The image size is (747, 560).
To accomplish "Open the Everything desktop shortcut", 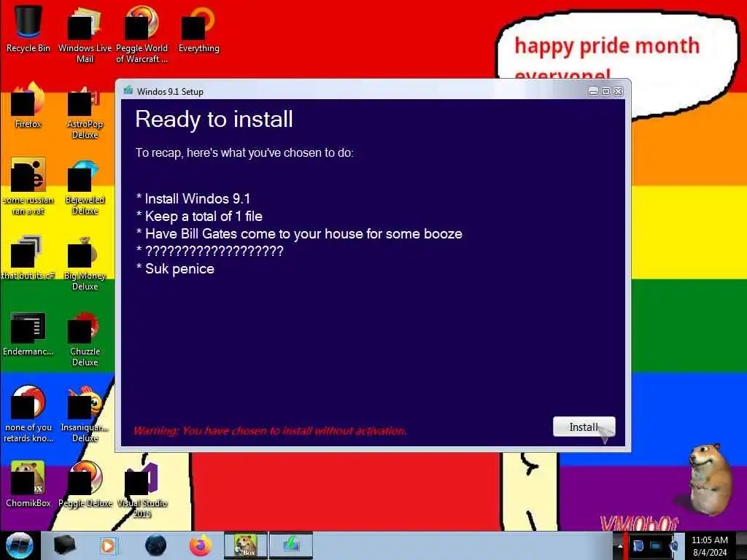I will coord(198,29).
